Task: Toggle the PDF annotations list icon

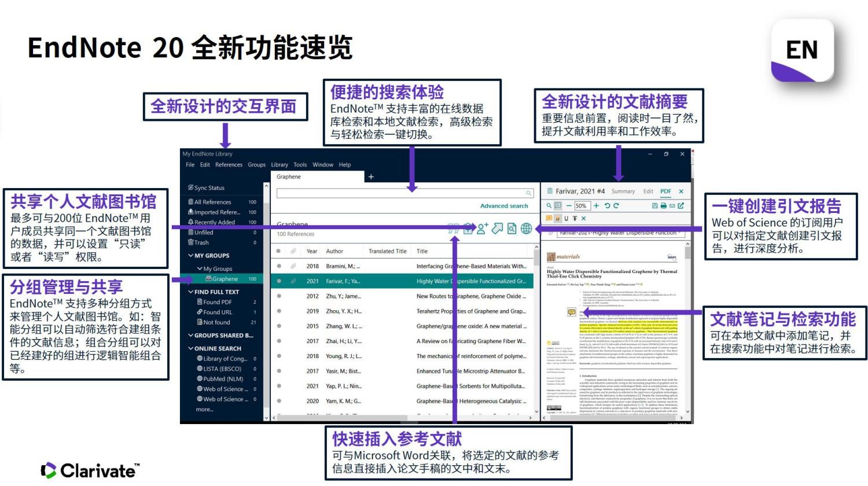Action: coord(558,205)
